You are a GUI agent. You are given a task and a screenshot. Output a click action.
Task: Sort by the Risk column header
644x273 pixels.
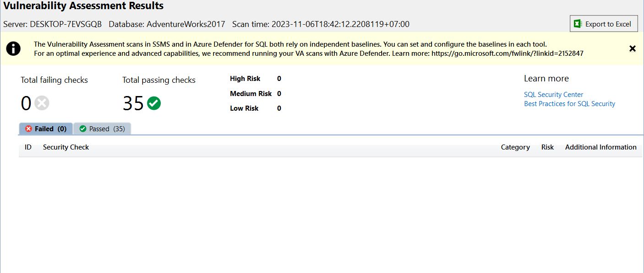pos(547,147)
